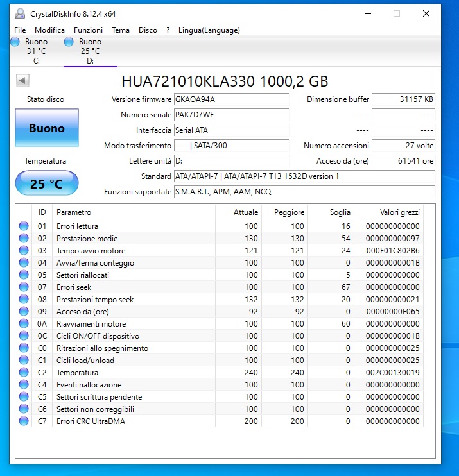
Task: Open the Disco menu
Action: click(x=148, y=30)
